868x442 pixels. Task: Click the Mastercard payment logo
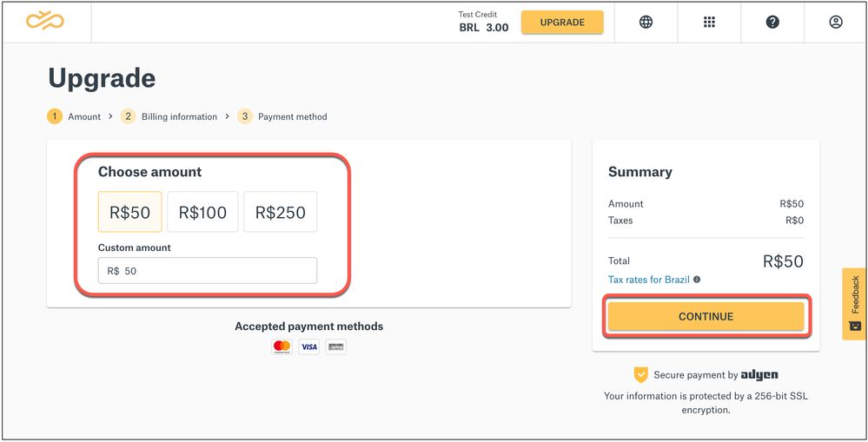point(282,346)
